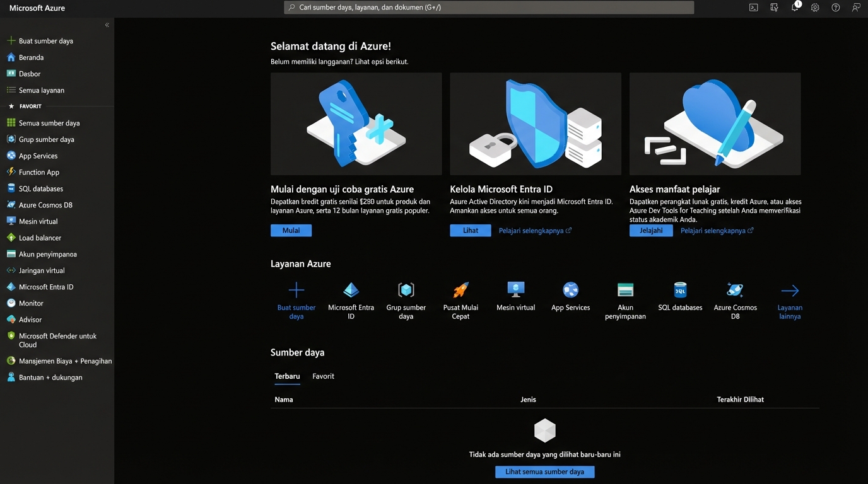The width and height of the screenshot is (868, 484).
Task: Switch to the Favorit tab
Action: coord(323,376)
